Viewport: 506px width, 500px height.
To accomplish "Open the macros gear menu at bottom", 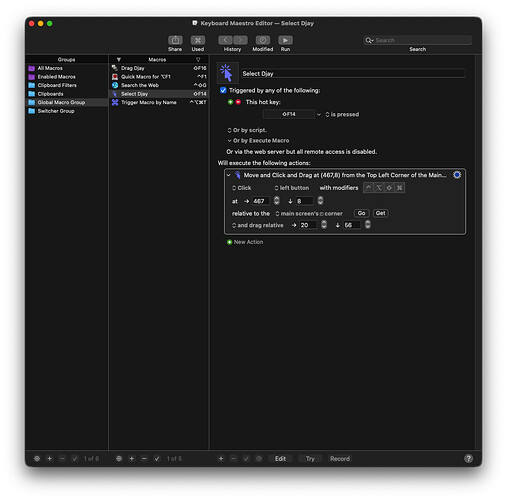I will pos(119,459).
